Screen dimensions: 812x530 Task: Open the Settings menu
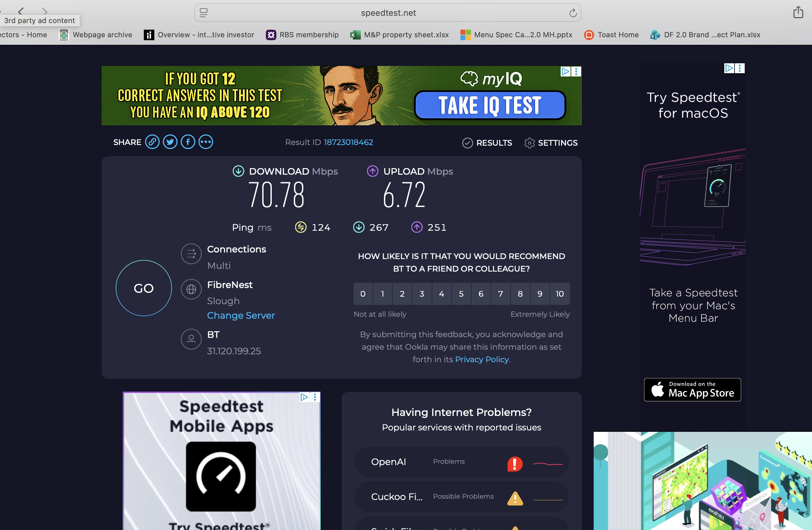[551, 143]
